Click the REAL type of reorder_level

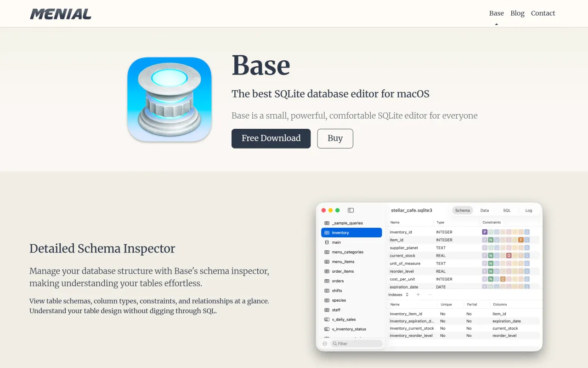click(x=441, y=271)
